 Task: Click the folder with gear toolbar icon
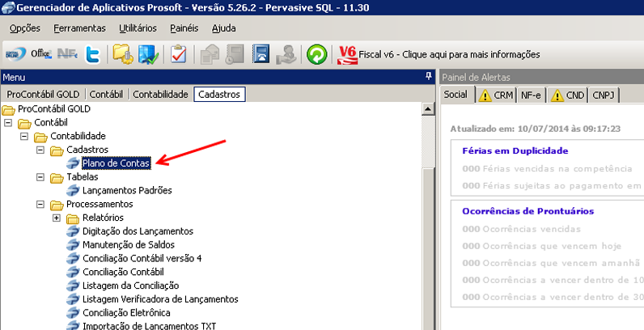point(123,54)
